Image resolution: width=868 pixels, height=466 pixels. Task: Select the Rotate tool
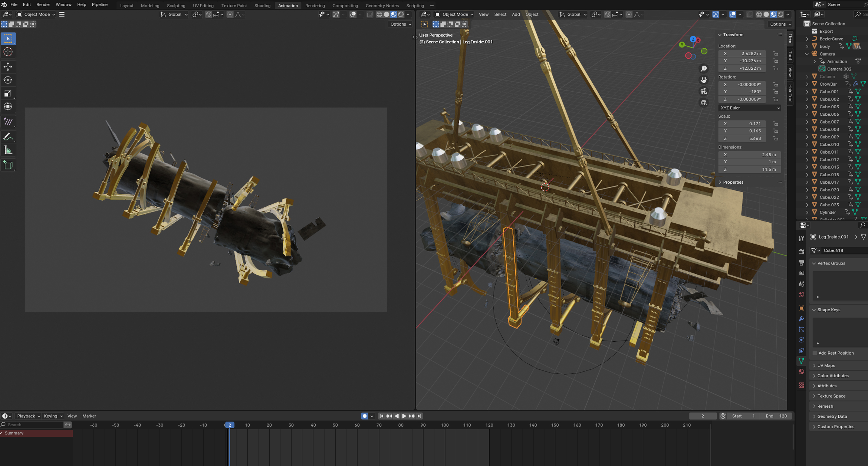click(x=8, y=80)
